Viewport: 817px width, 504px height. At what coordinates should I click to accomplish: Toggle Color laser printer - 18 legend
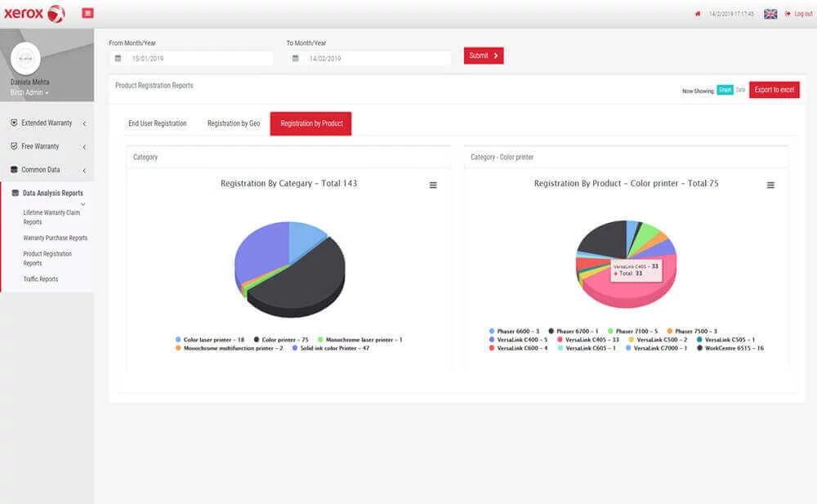[210, 340]
